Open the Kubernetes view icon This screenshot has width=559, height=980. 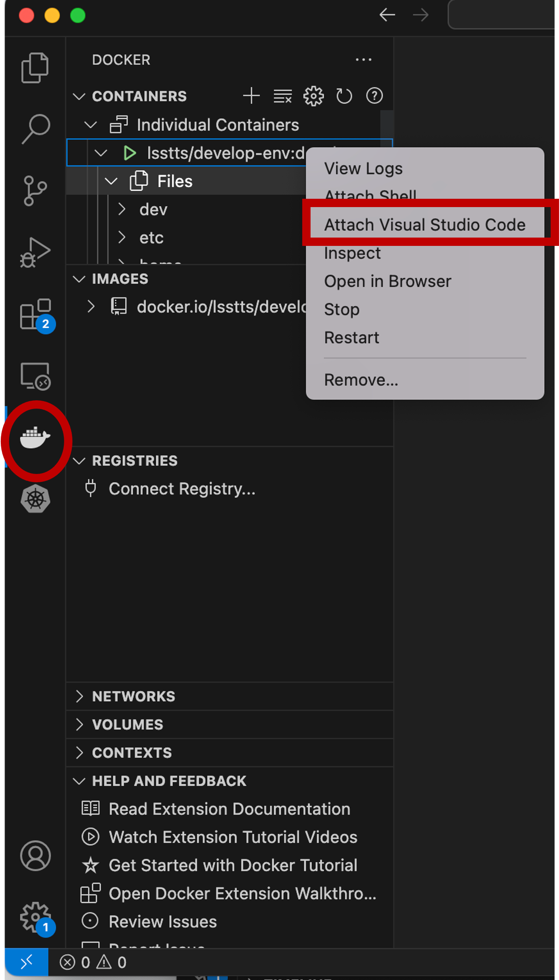(x=35, y=499)
